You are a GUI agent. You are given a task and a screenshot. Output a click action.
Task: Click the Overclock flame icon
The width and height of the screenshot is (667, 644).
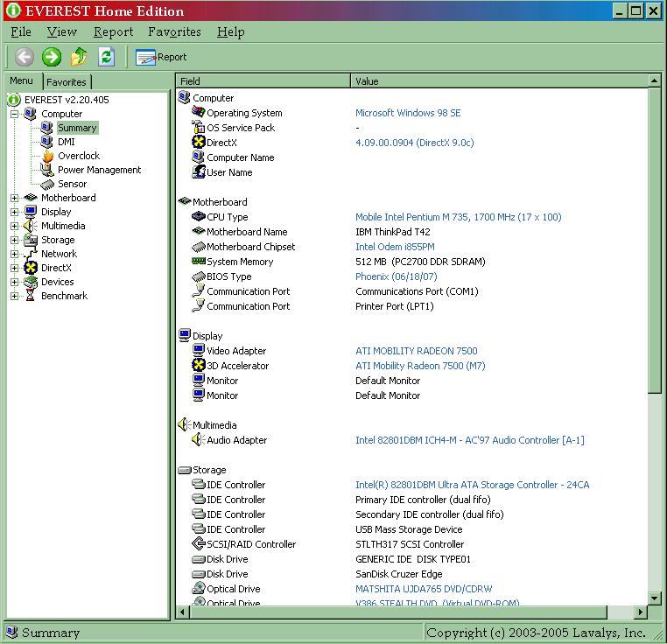coord(47,156)
